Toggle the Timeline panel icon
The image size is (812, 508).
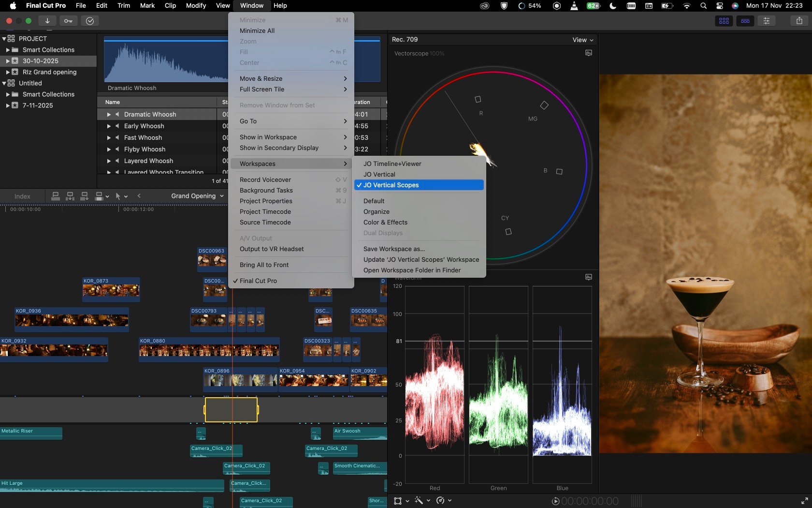(745, 21)
